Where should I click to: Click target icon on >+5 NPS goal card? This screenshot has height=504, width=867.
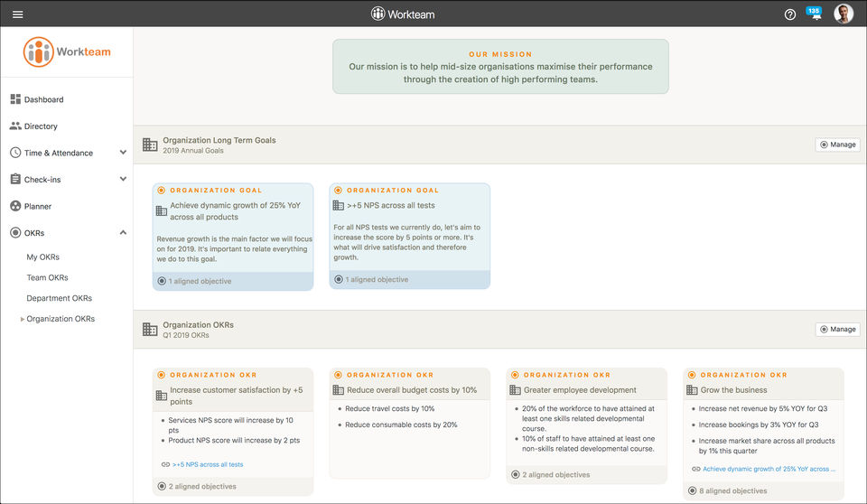[x=339, y=190]
